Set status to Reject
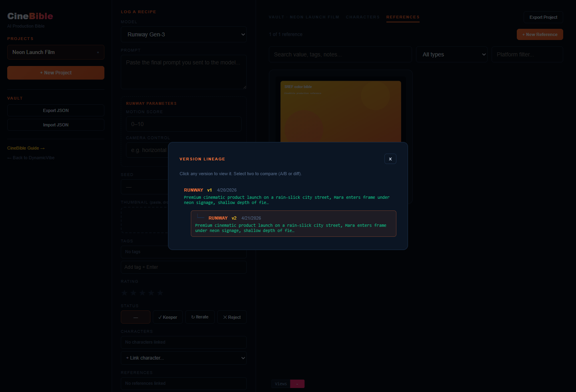The width and height of the screenshot is (576, 392). 232,317
